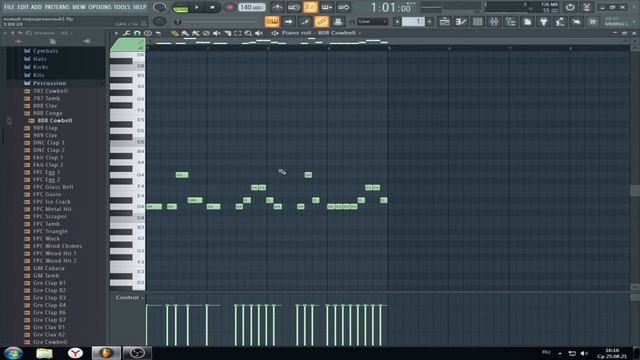640x360 pixels.
Task: Open the FILE menu
Action: 9,7
